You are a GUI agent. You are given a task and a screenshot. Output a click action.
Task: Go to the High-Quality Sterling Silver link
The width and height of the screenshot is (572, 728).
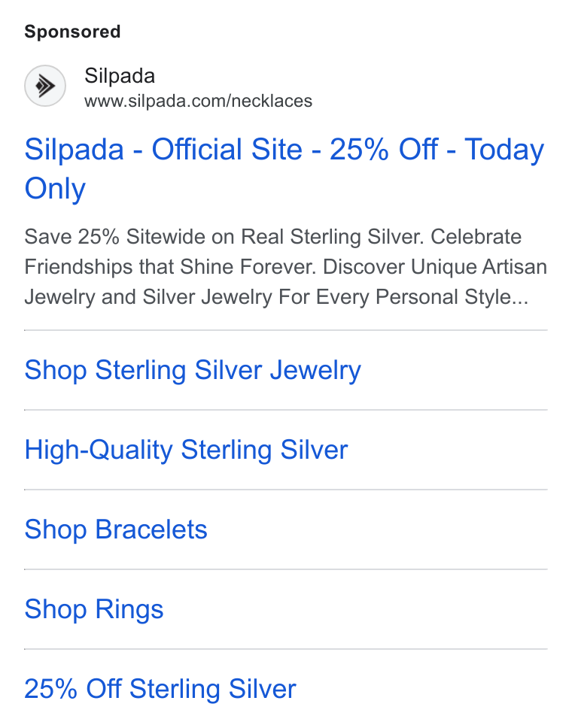pyautogui.click(x=186, y=450)
